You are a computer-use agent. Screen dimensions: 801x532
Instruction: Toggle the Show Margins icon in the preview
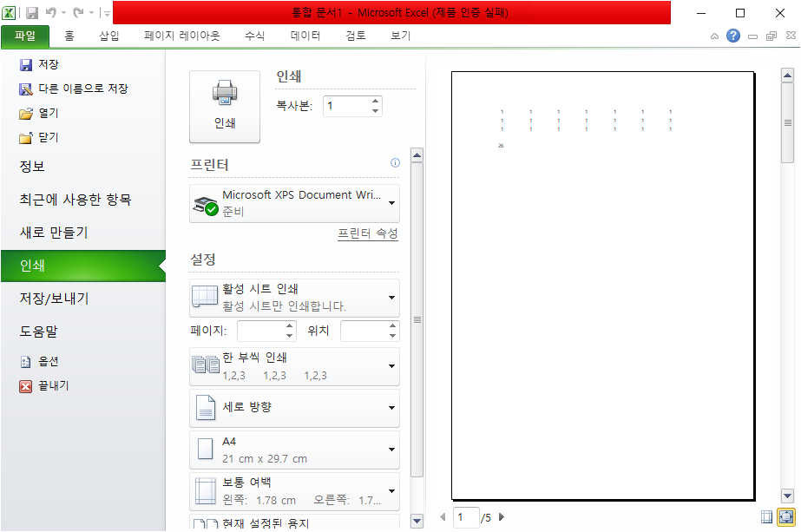click(x=767, y=517)
